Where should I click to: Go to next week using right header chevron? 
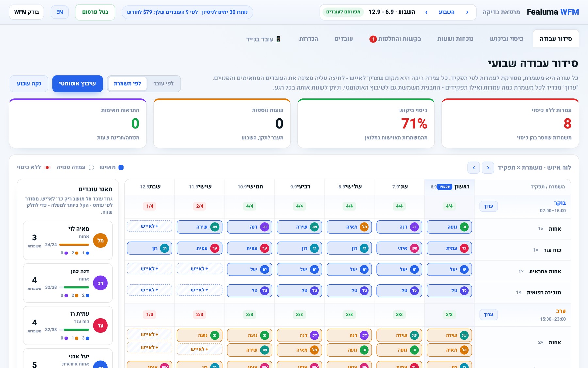pos(467,12)
